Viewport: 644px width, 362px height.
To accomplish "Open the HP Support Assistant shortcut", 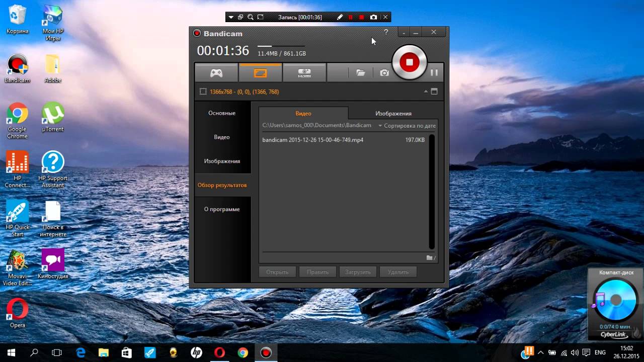I will coord(53,170).
